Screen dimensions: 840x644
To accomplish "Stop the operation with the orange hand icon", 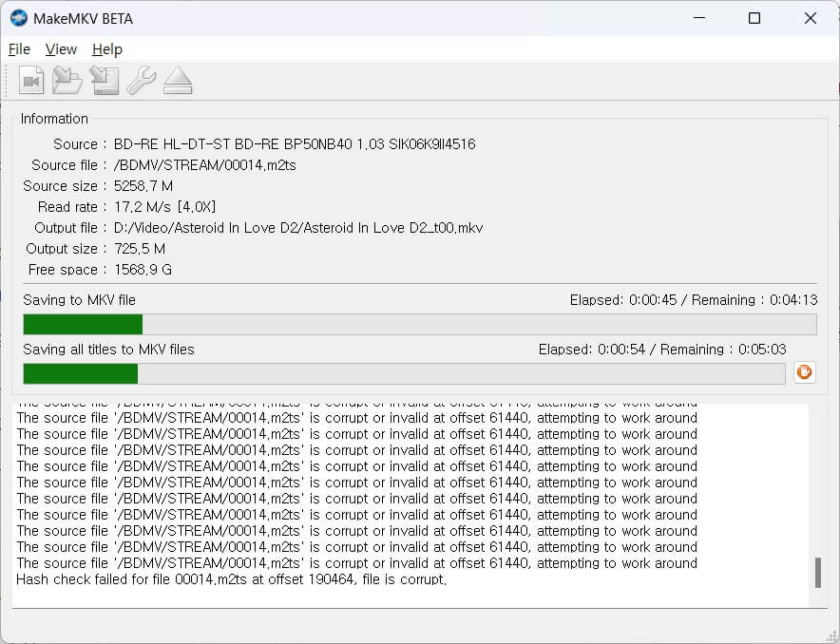I will pyautogui.click(x=804, y=372).
